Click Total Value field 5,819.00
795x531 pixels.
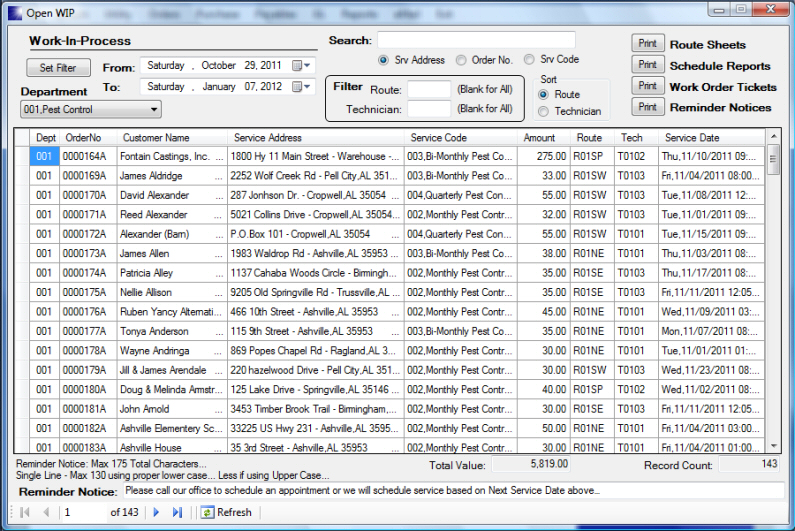click(531, 464)
